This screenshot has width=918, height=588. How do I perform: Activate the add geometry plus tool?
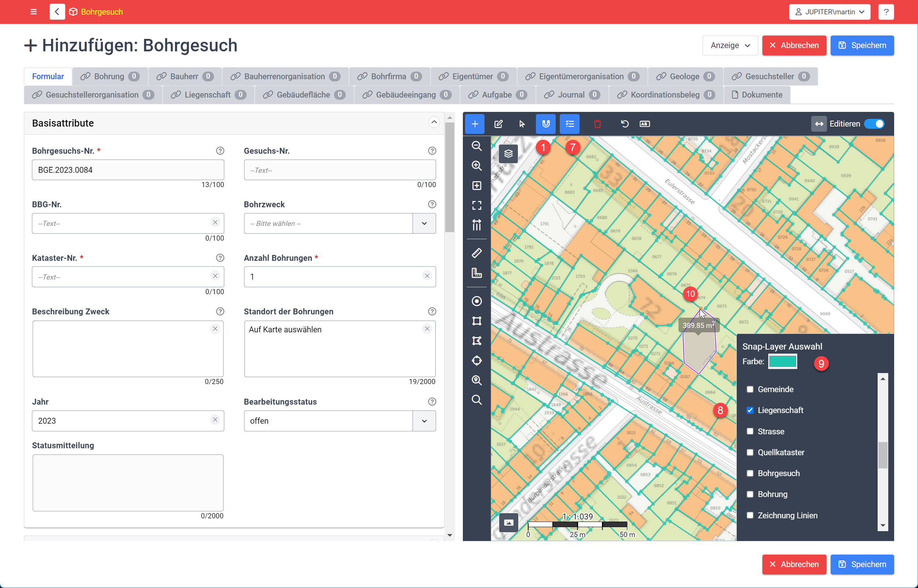[x=475, y=124]
